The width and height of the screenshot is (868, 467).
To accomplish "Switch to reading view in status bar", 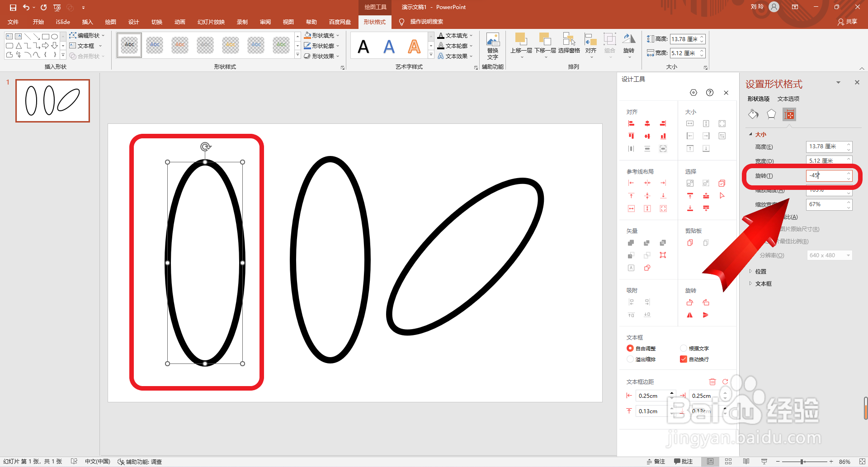I will [x=746, y=462].
